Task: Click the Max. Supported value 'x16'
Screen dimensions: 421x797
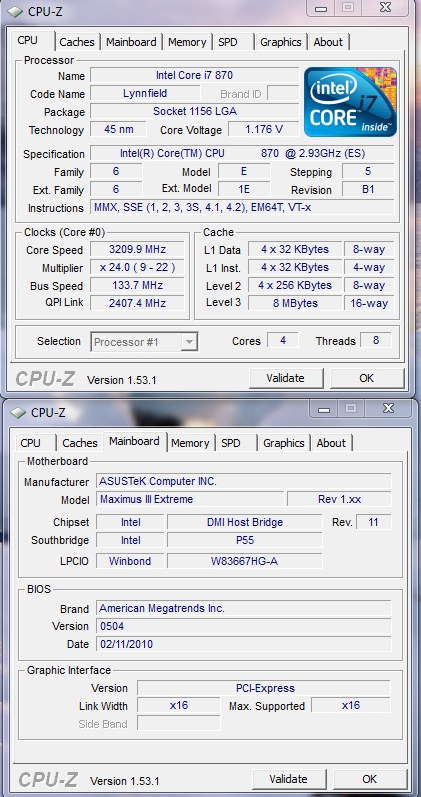Action: tap(351, 706)
